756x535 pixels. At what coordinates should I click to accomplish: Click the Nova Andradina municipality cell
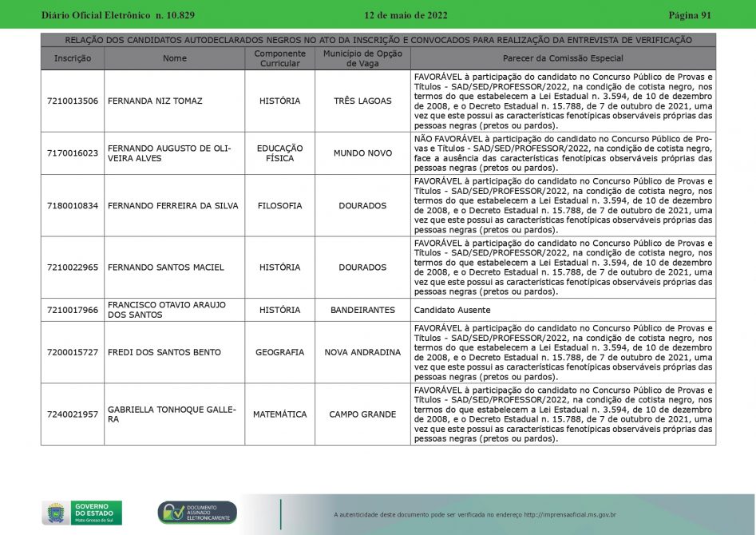[362, 352]
